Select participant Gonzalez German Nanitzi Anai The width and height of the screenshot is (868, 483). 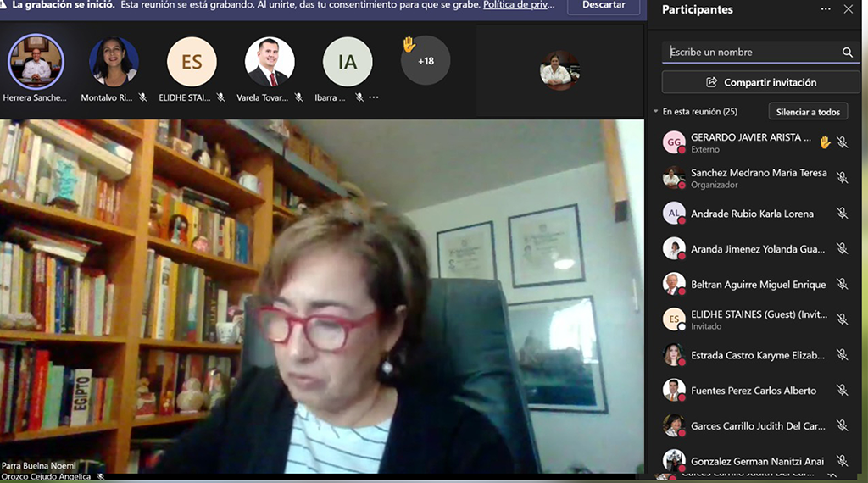[x=755, y=460]
